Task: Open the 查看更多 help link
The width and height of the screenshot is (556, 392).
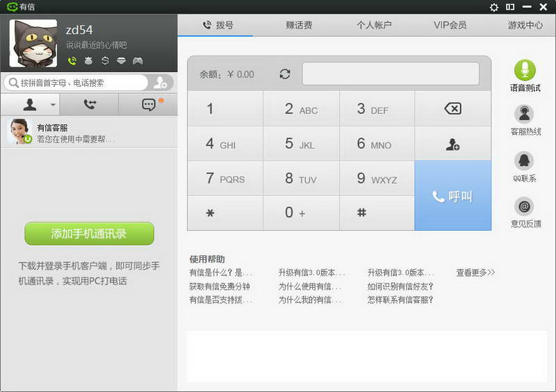Action: [x=475, y=272]
